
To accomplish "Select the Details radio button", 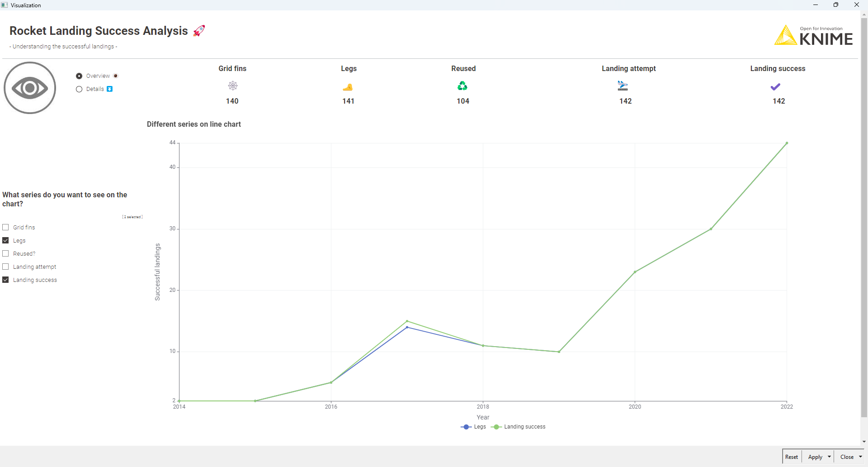I will click(79, 89).
